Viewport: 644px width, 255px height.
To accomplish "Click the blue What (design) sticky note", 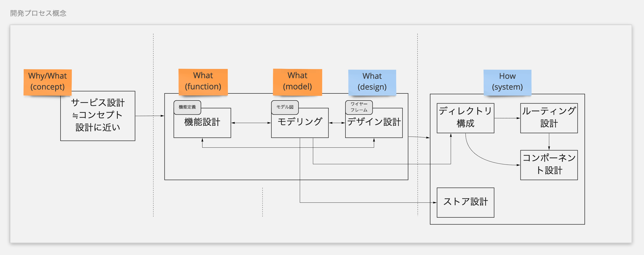I will pyautogui.click(x=372, y=82).
